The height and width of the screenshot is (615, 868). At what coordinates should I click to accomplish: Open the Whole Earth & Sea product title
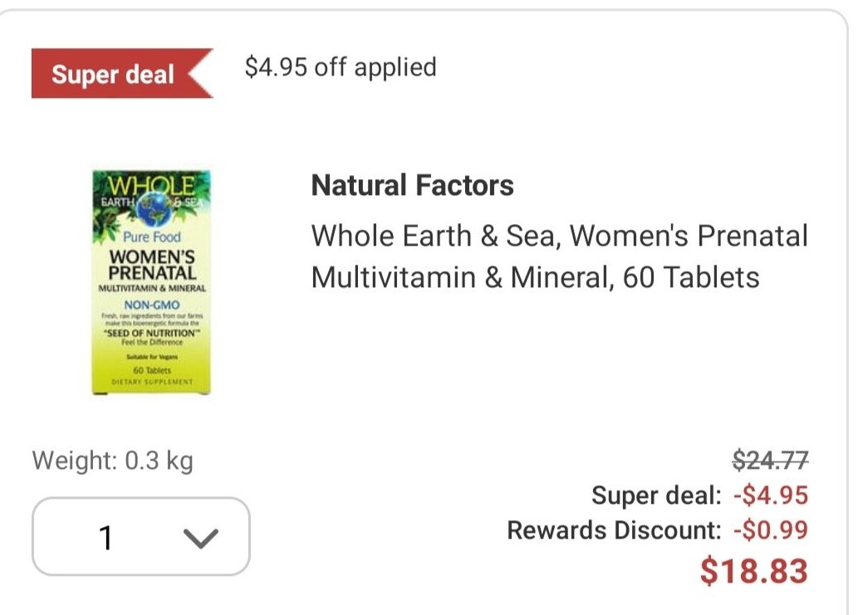pyautogui.click(x=559, y=237)
